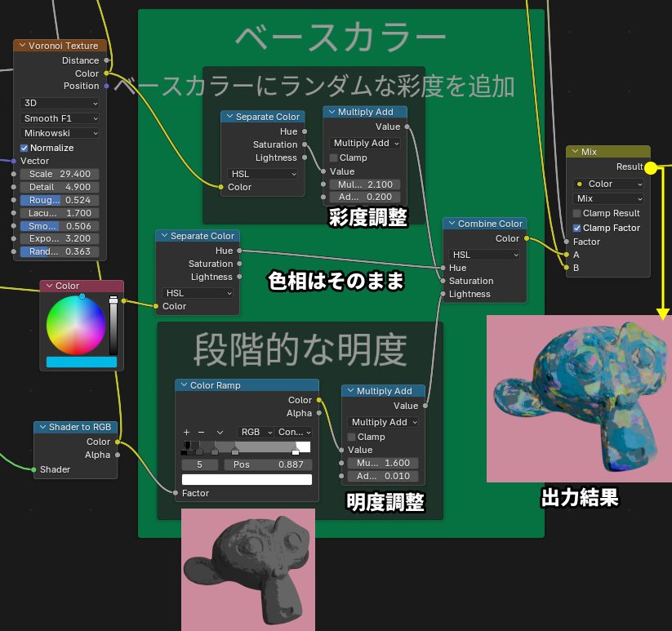
Task: Click the grayscale monkey render preview
Action: [247, 569]
